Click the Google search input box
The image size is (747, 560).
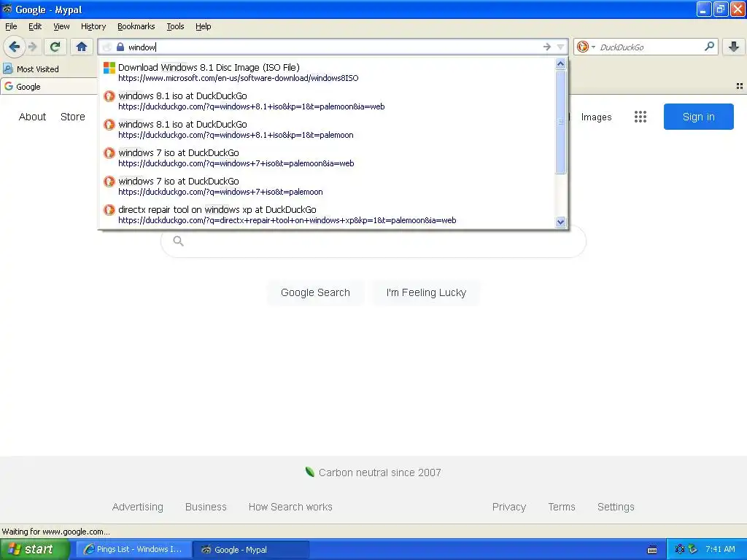coord(373,241)
